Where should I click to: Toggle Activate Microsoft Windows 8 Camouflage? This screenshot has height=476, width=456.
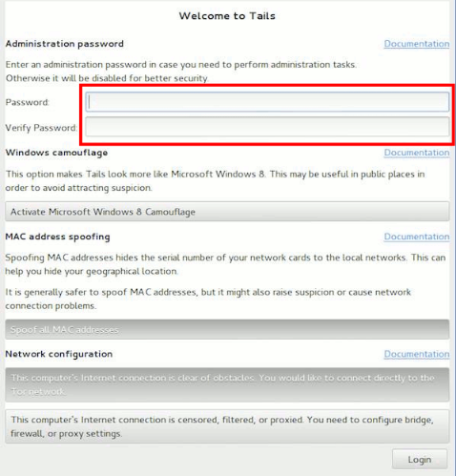click(x=227, y=212)
